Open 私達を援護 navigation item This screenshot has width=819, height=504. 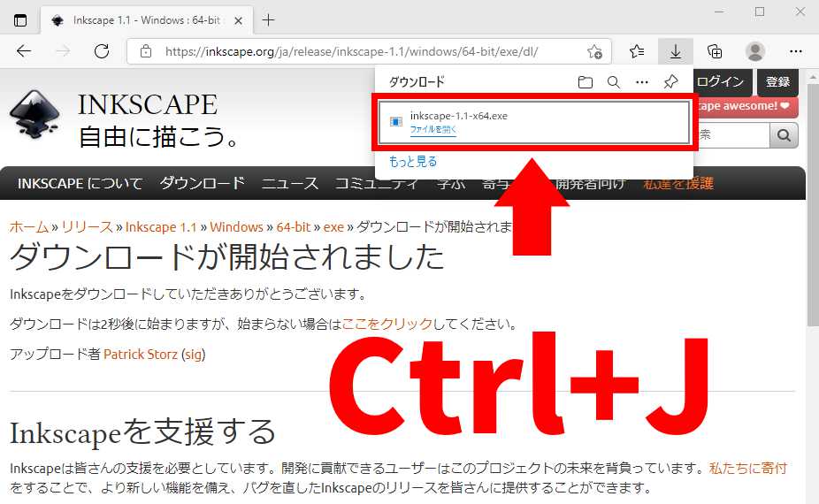coord(678,184)
